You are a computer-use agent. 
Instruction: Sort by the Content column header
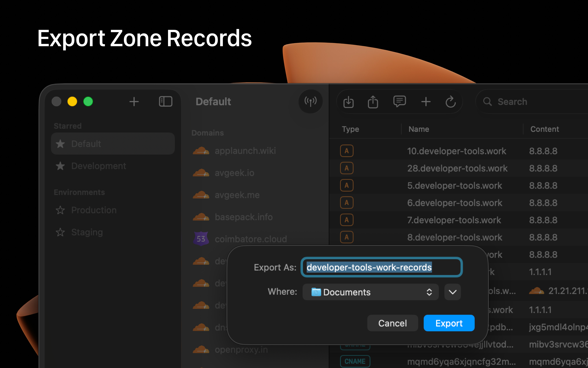pyautogui.click(x=545, y=129)
